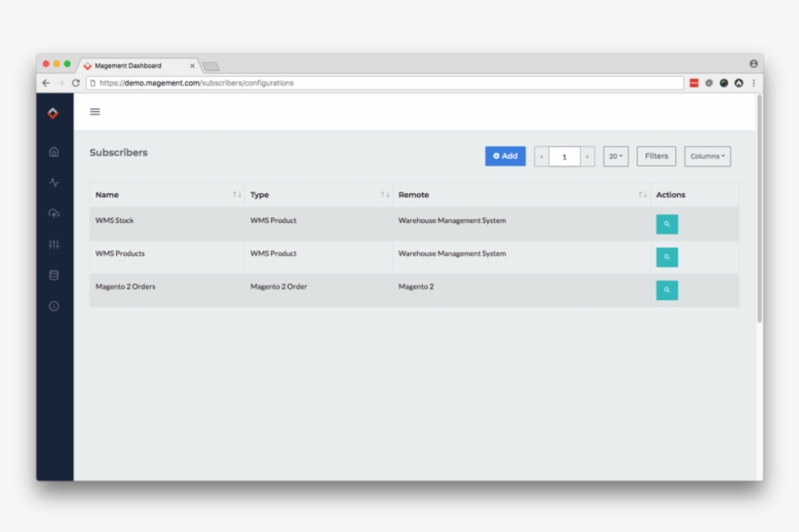Click the round multicolor extension icon in toolbar
The height and width of the screenshot is (532, 799).
[724, 83]
